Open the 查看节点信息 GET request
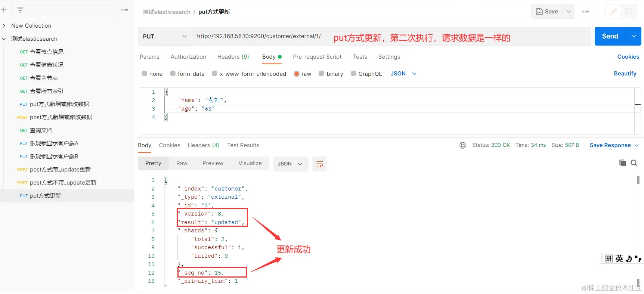Image resolution: width=644 pixels, height=294 pixels. (47, 52)
